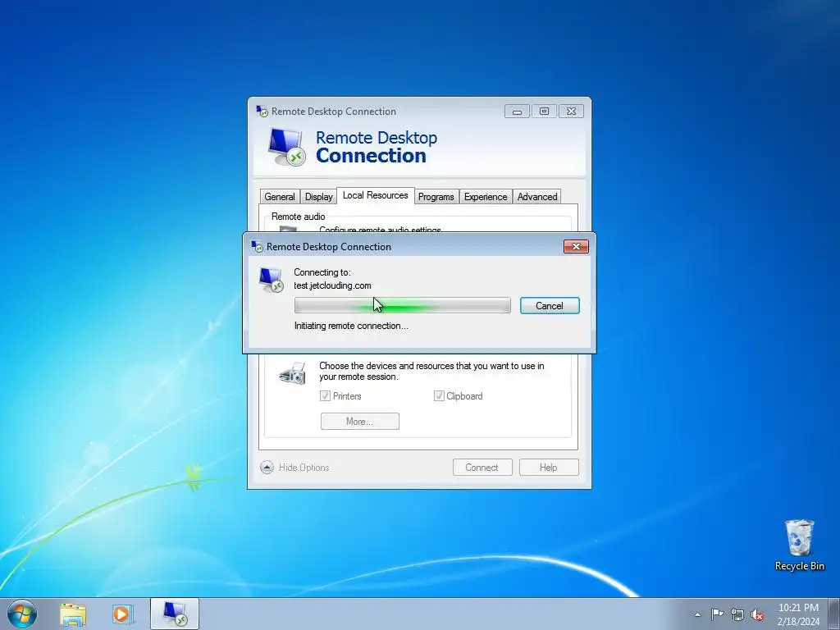840x630 pixels.
Task: Close the main Remote Desktop Connection window
Action: [x=571, y=111]
